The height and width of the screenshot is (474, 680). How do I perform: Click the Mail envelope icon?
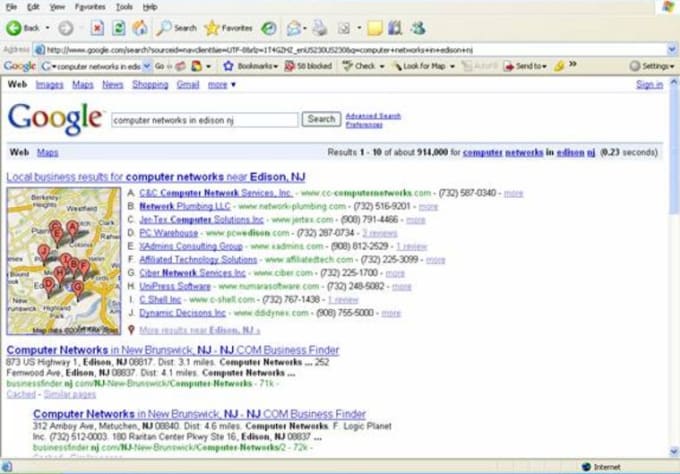point(294,29)
